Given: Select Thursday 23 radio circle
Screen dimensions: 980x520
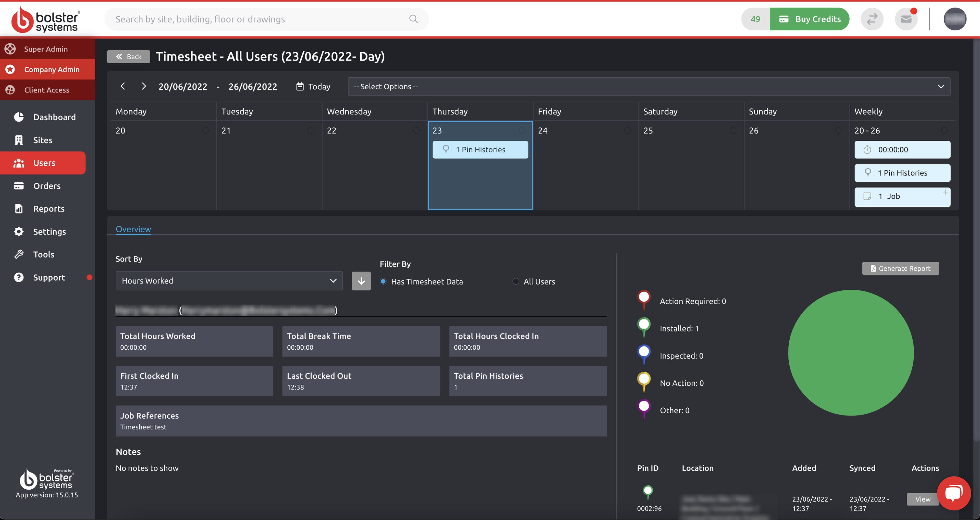Looking at the screenshot, I should tap(522, 131).
